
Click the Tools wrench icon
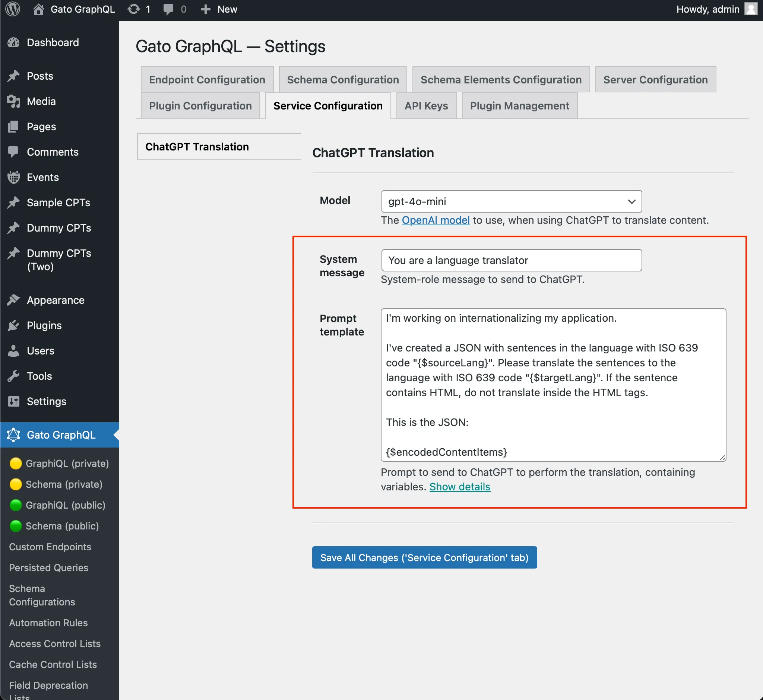tap(14, 376)
